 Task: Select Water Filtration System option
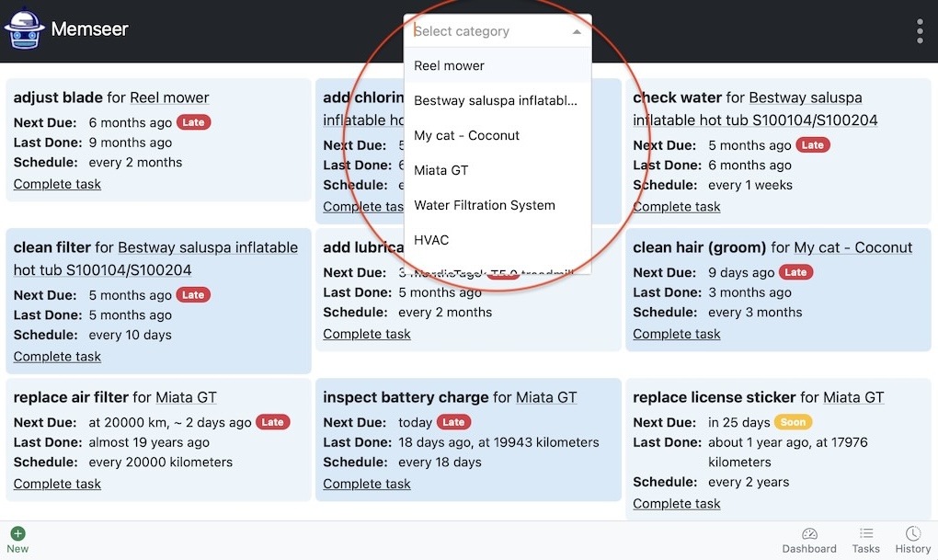pyautogui.click(x=485, y=205)
